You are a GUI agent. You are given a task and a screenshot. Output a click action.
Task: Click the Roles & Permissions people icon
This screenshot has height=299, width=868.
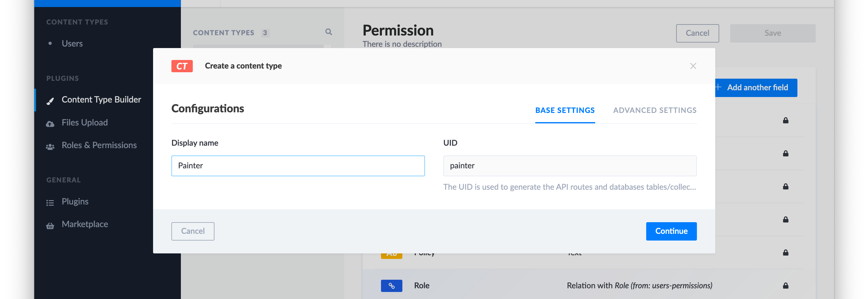click(50, 147)
